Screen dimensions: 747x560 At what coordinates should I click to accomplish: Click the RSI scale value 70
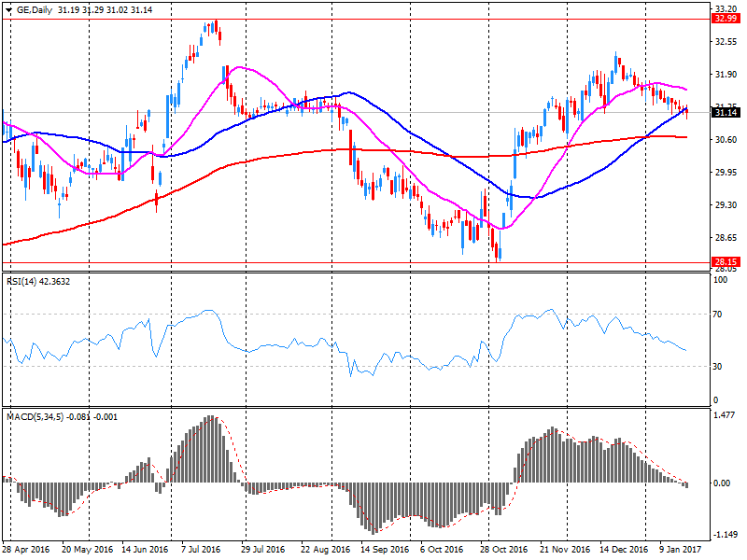tap(717, 315)
